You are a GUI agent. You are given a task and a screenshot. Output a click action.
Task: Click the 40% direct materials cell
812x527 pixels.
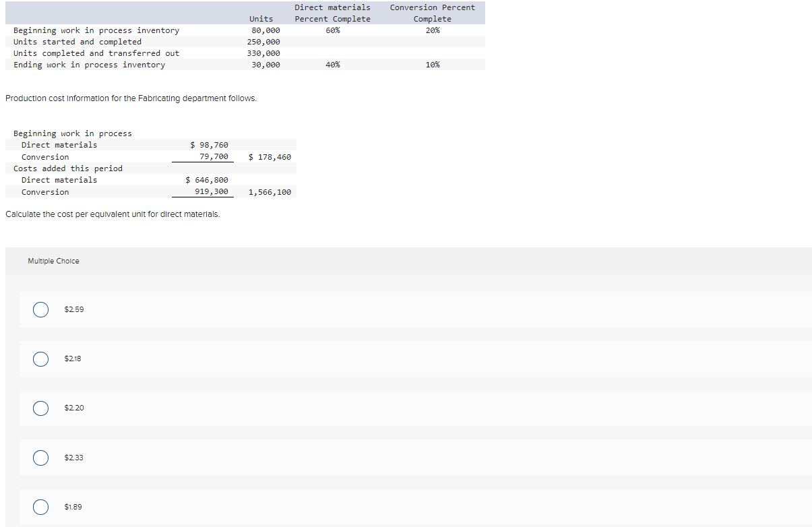pyautogui.click(x=333, y=65)
